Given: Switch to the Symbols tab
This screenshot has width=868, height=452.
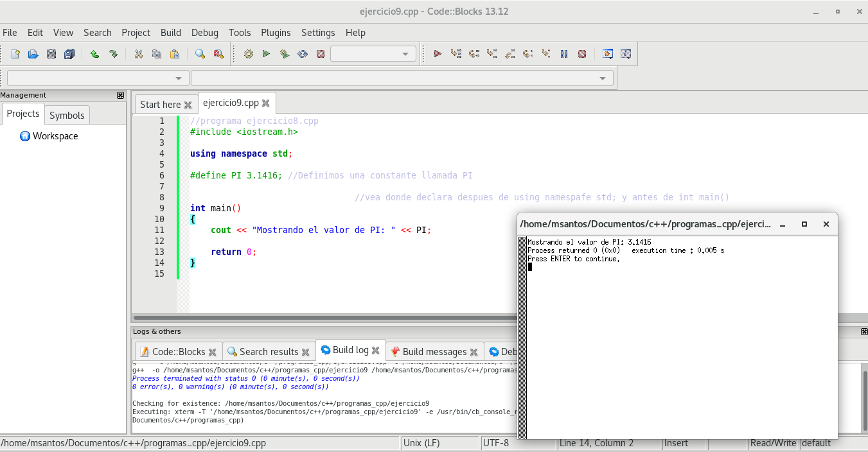Looking at the screenshot, I should pos(67,115).
